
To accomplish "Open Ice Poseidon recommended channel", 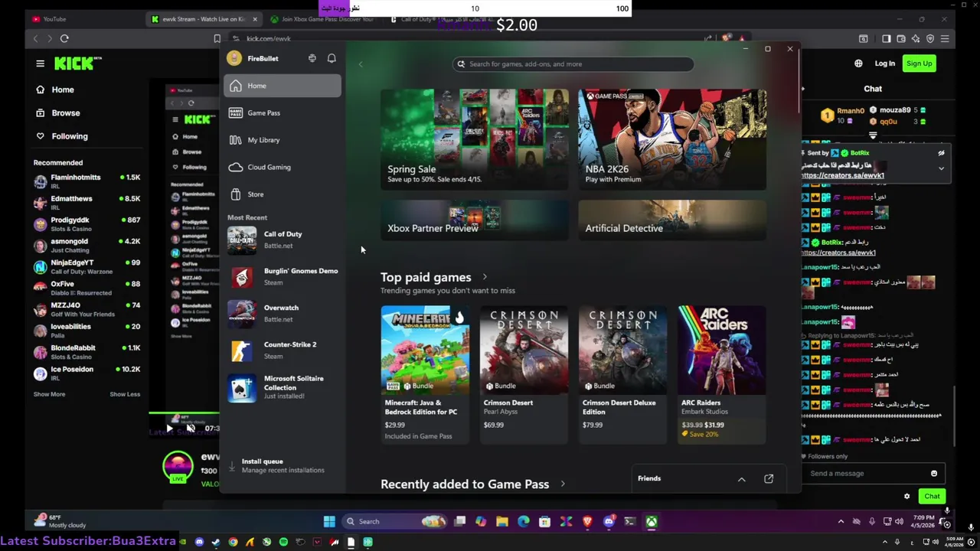I will pos(87,373).
